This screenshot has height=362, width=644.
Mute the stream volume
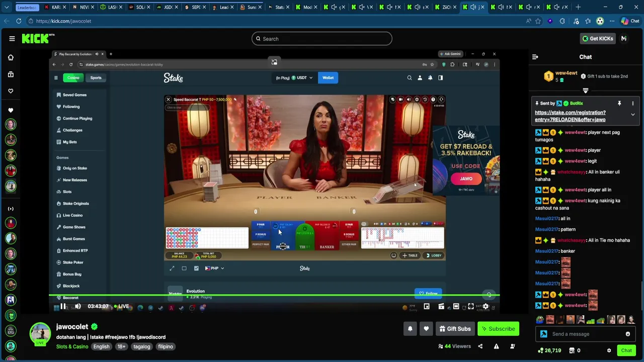pos(78,307)
